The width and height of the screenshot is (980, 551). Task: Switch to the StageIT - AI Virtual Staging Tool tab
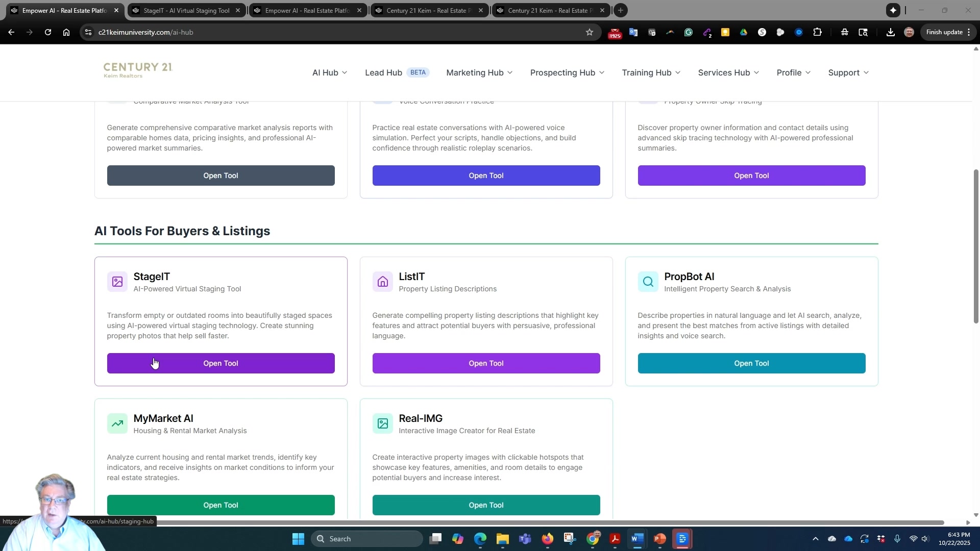coord(186,10)
